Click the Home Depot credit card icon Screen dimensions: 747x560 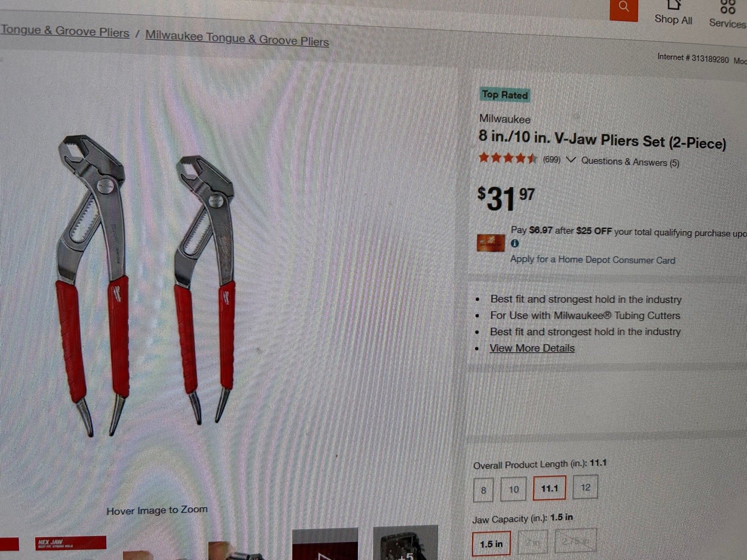[491, 243]
